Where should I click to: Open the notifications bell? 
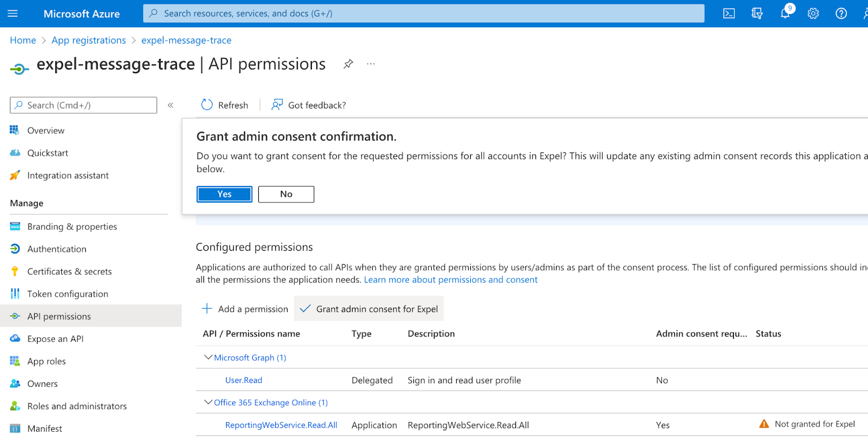pyautogui.click(x=785, y=13)
